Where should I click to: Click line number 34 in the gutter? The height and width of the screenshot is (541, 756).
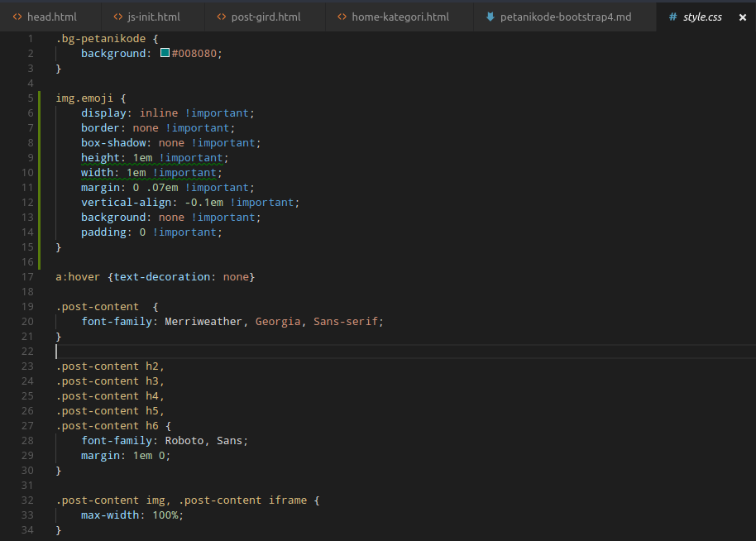click(x=26, y=529)
